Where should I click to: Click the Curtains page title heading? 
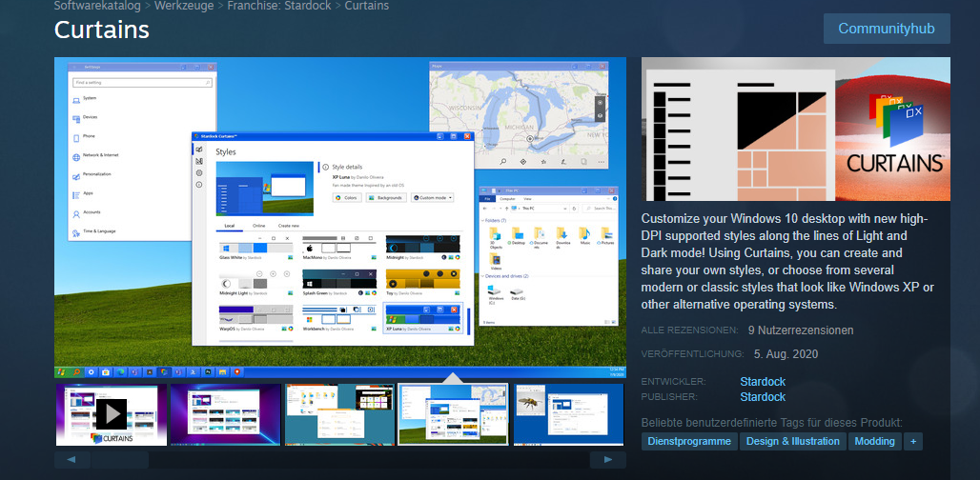tap(102, 30)
